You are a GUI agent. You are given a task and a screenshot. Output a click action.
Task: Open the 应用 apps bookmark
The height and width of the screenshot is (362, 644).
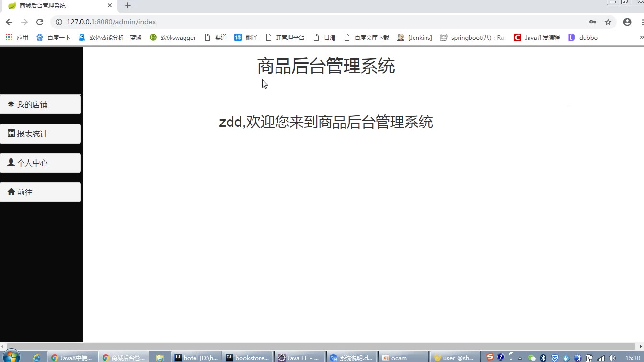[17, 37]
